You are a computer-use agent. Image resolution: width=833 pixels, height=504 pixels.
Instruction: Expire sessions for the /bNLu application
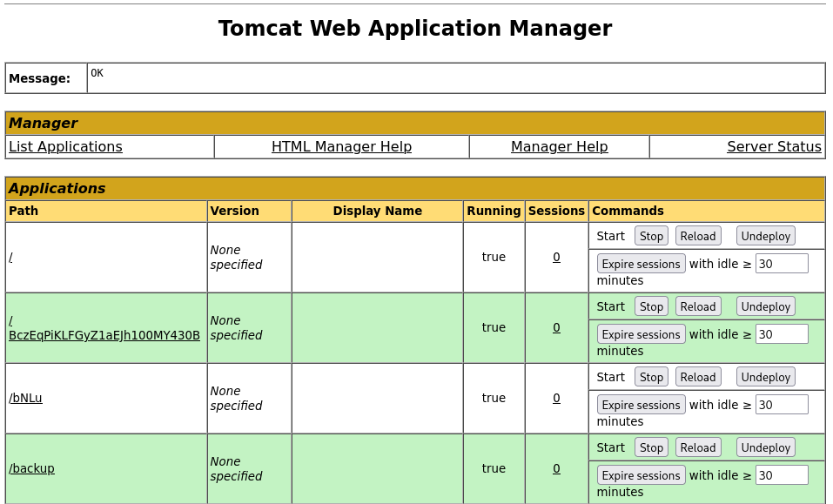(641, 404)
